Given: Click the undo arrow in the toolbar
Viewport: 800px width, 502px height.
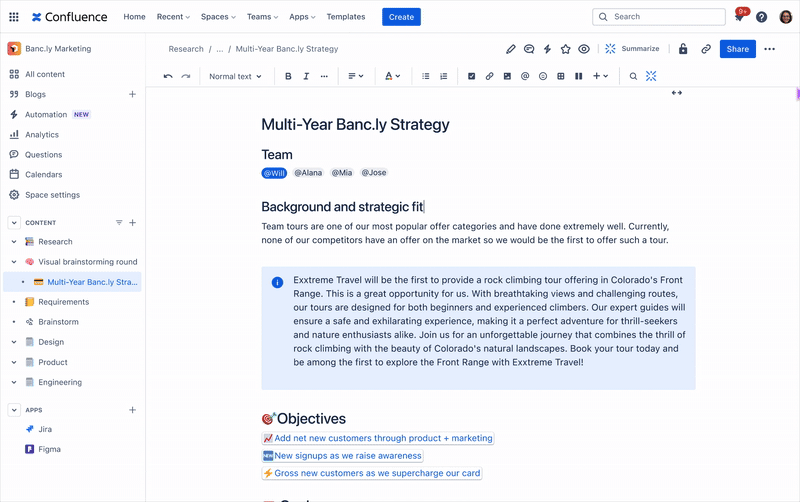Looking at the screenshot, I should 168,76.
